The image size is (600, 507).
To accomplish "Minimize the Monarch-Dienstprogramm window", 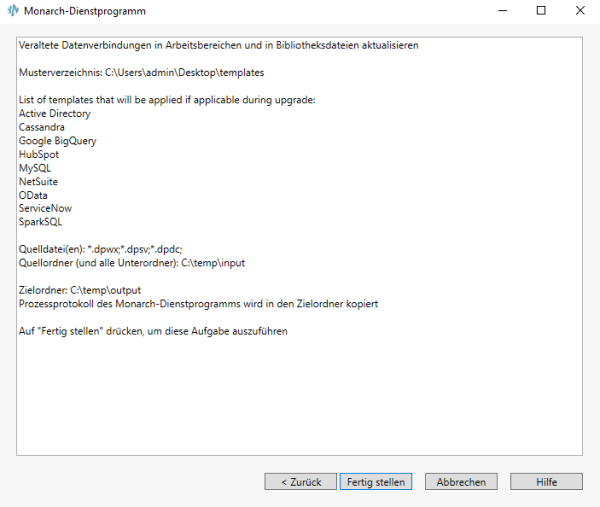I will tap(496, 11).
